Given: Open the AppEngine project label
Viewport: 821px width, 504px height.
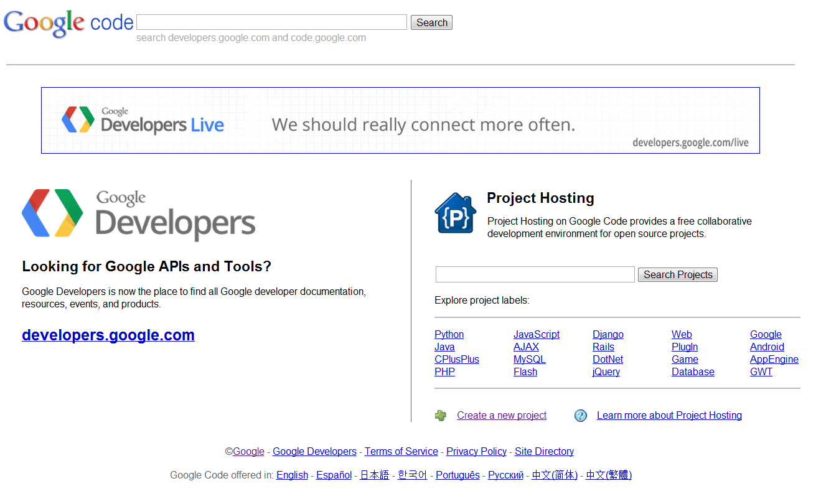Looking at the screenshot, I should click(x=774, y=360).
